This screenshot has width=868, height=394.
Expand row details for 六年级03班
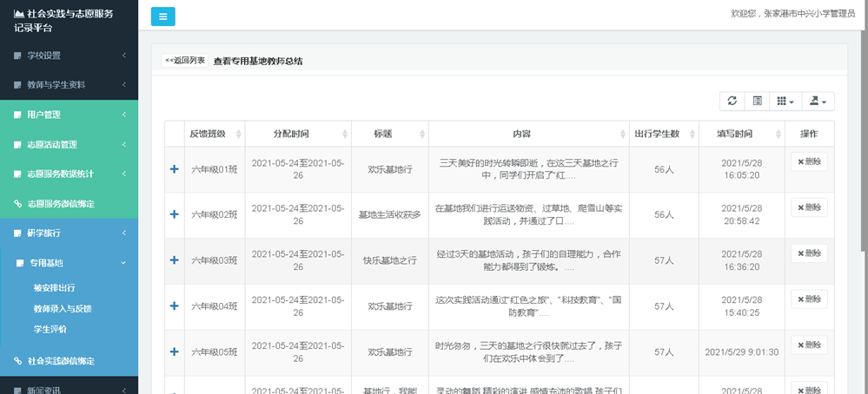point(174,260)
